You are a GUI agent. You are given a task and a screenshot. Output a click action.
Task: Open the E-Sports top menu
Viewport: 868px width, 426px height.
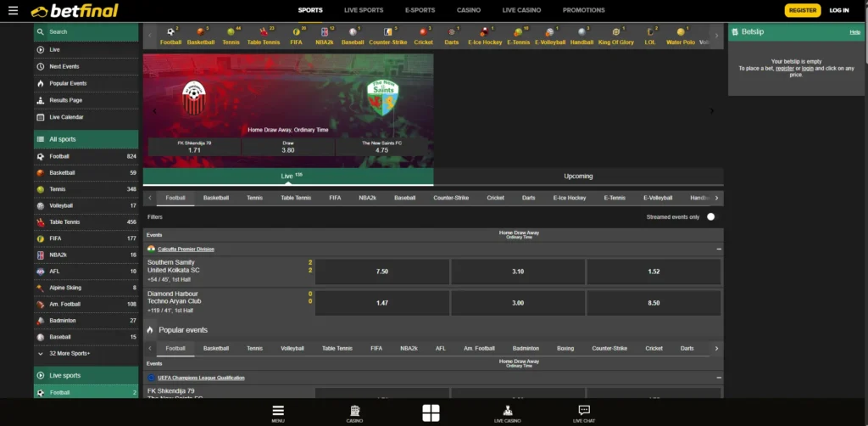click(x=420, y=10)
